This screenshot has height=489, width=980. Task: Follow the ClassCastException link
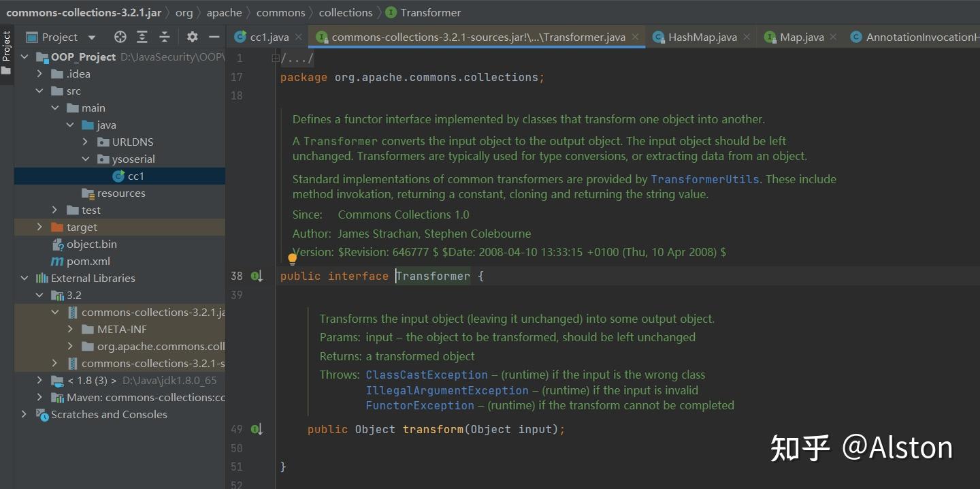tap(427, 375)
